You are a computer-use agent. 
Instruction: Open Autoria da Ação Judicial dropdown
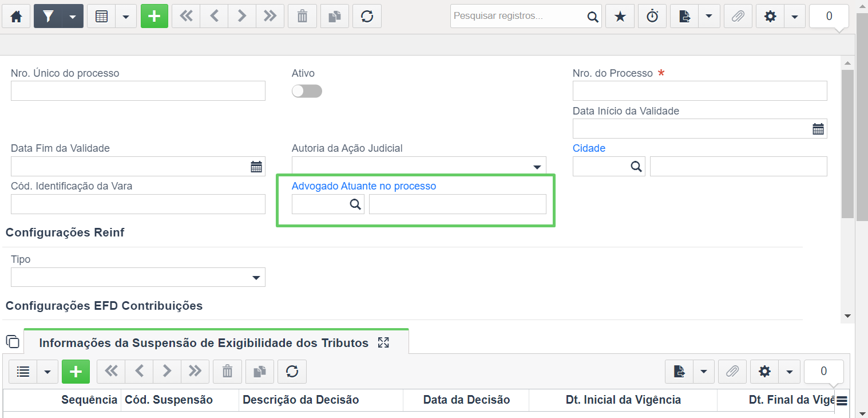419,166
